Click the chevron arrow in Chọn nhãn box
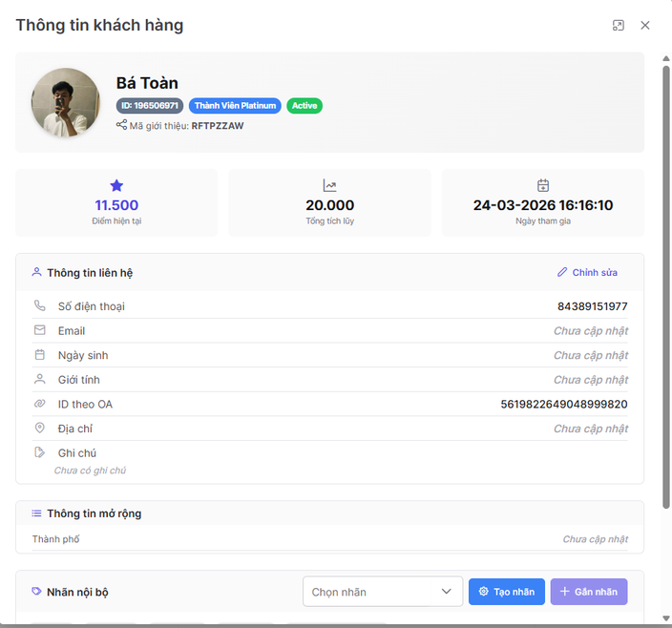This screenshot has height=628, width=672. (x=446, y=592)
